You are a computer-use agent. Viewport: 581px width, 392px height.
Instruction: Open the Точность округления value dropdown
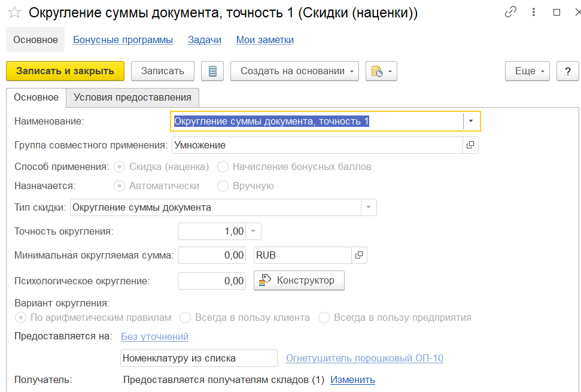point(254,231)
